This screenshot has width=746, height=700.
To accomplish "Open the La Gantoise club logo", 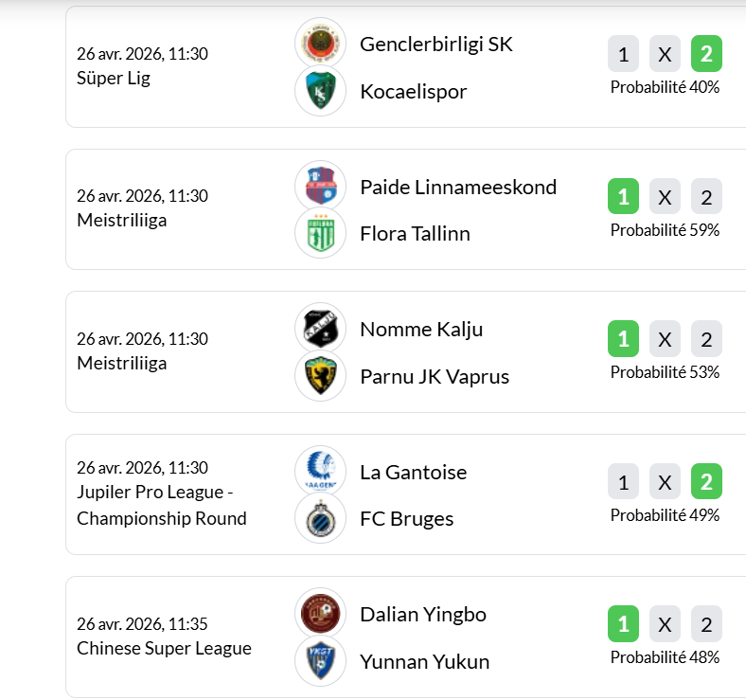I will tap(320, 472).
